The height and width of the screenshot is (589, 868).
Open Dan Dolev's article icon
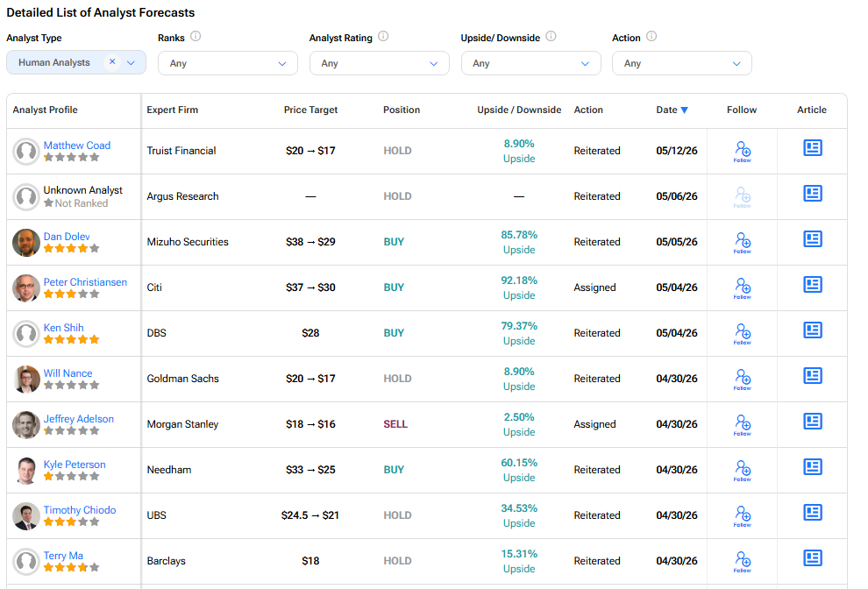[812, 239]
